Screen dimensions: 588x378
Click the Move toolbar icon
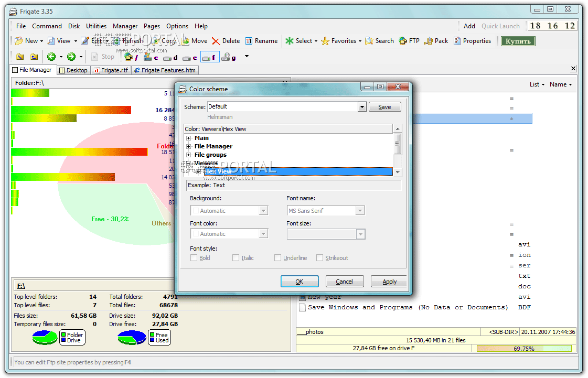(185, 41)
